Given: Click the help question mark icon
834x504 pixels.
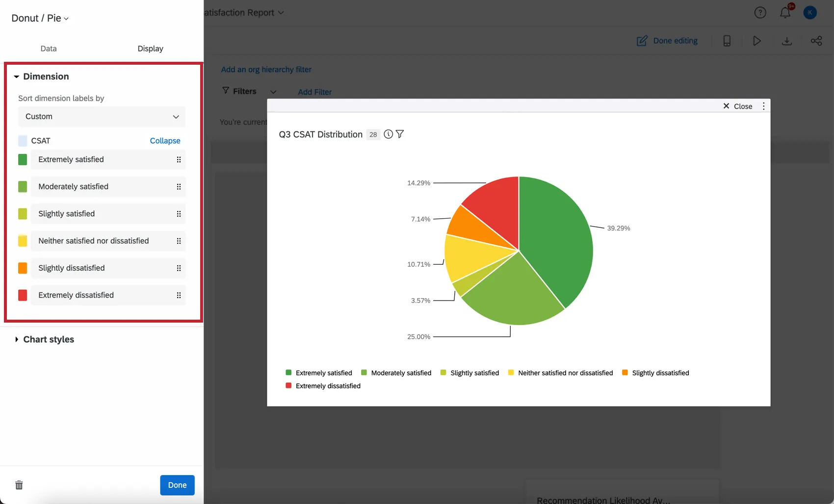Looking at the screenshot, I should [x=760, y=12].
